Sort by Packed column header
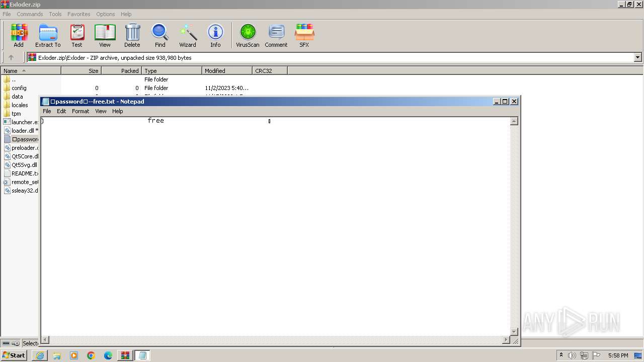The height and width of the screenshot is (362, 644). click(x=121, y=71)
